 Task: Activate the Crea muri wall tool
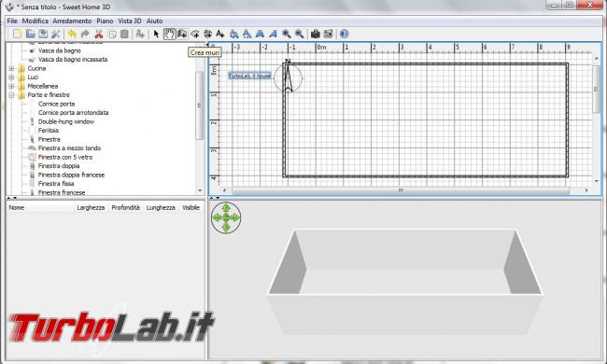[x=182, y=34]
